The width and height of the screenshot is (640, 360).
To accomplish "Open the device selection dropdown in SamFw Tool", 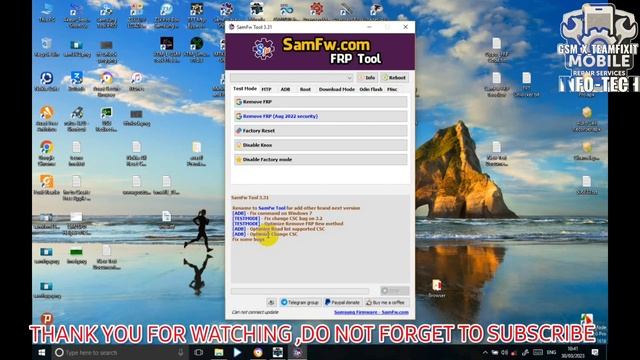I will 292,78.
